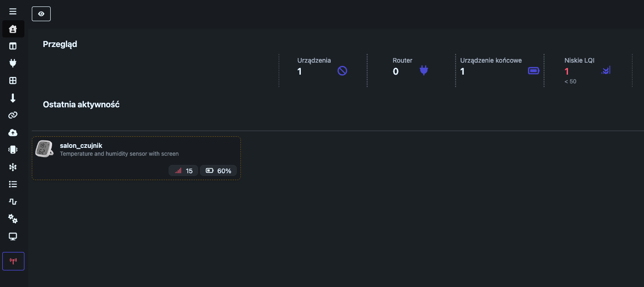Viewport: 644px width, 287px height.
Task: Click the red Niskie LQI count "1"
Action: click(567, 71)
